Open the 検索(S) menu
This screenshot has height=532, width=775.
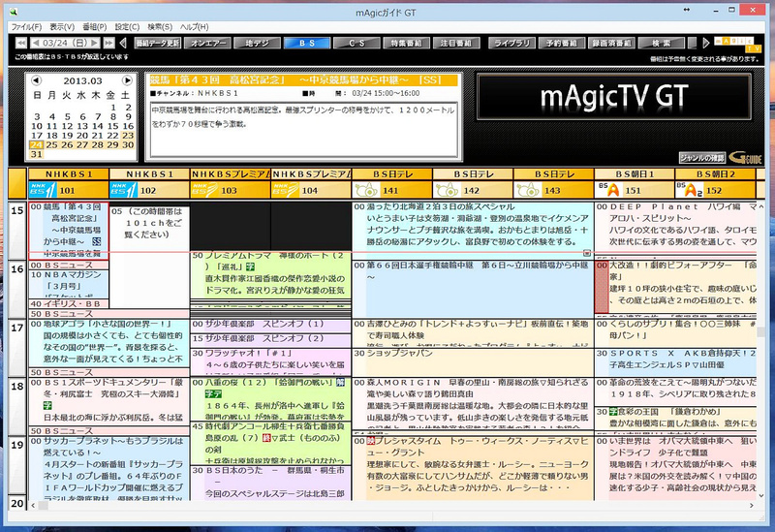coord(160,27)
